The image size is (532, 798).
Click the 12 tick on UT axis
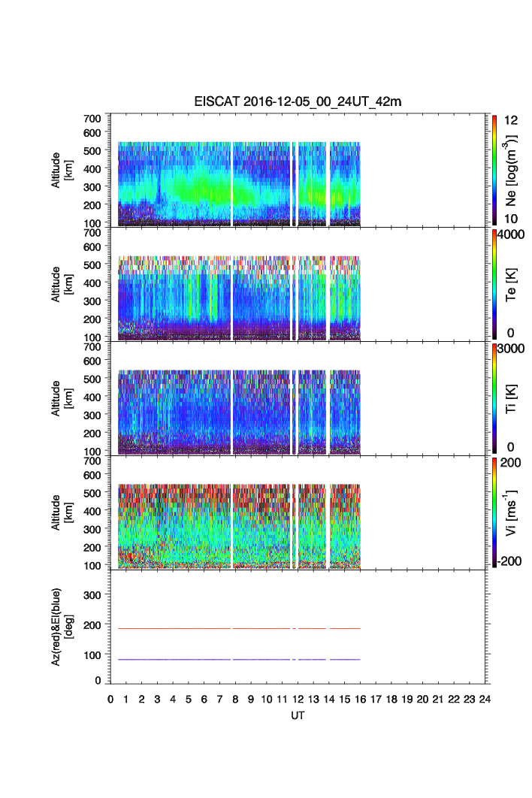point(298,700)
